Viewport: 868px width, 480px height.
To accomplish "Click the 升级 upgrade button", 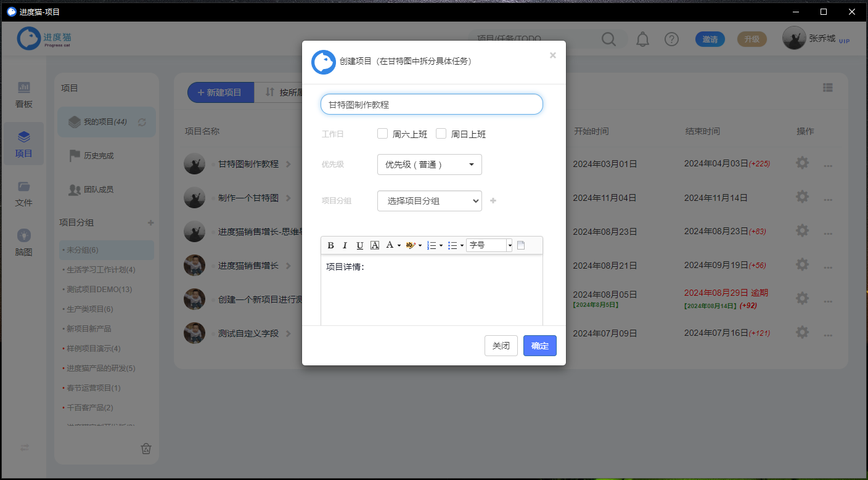I will pos(752,39).
